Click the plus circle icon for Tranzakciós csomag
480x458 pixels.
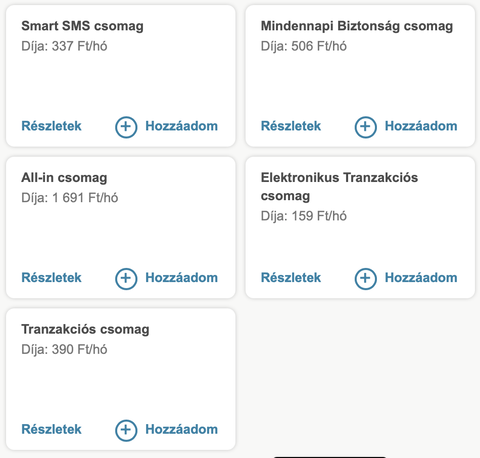[126, 430]
